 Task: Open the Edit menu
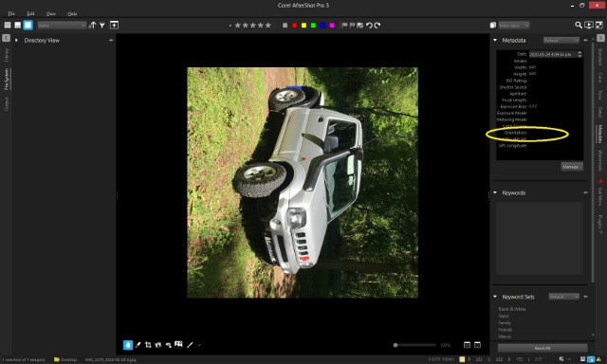(x=30, y=13)
